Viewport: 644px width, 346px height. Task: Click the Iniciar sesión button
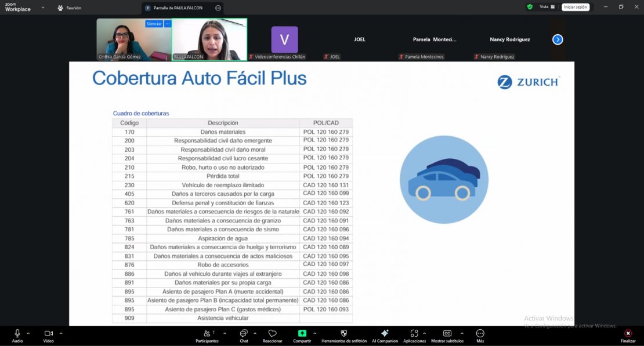[576, 7]
